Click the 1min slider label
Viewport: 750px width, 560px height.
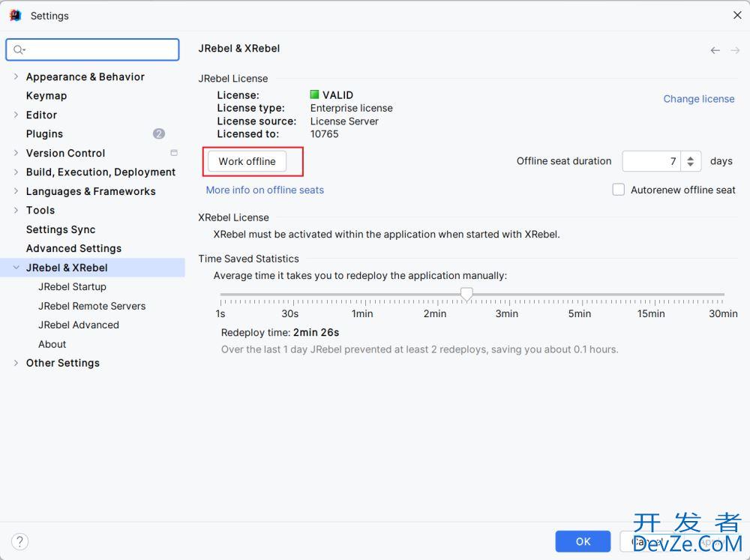(362, 313)
